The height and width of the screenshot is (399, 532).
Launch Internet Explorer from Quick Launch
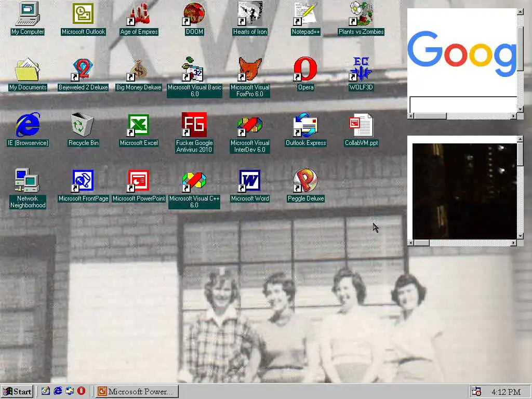[58, 391]
